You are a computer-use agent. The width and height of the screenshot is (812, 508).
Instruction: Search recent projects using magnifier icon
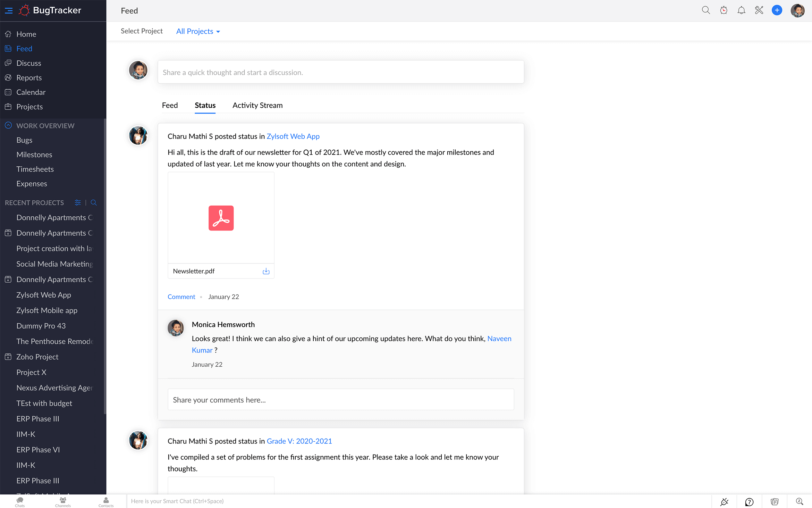pos(94,202)
